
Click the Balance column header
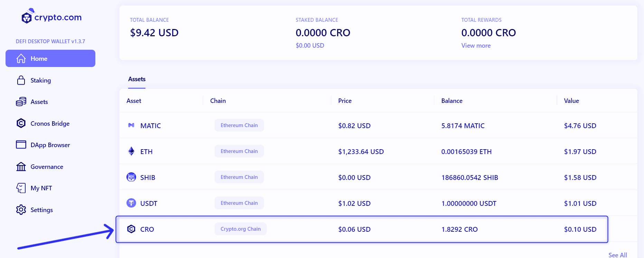452,101
